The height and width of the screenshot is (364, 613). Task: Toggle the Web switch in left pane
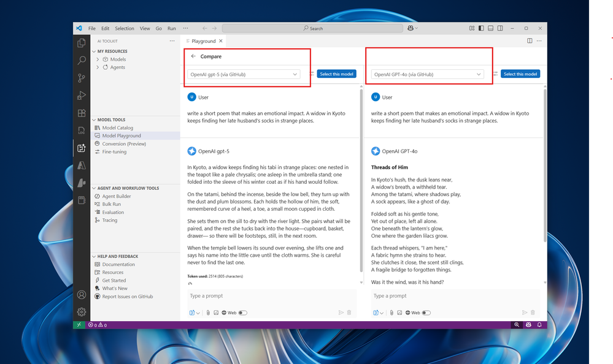(x=243, y=313)
